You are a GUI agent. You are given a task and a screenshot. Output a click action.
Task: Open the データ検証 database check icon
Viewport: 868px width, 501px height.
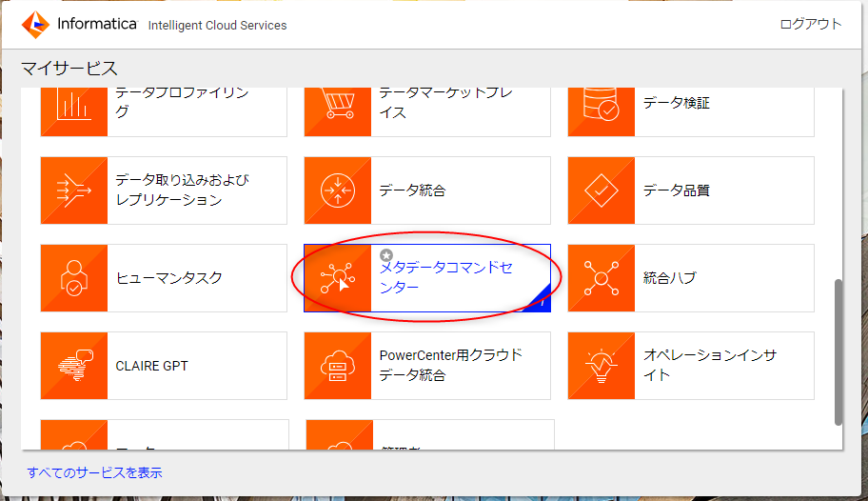coord(602,111)
